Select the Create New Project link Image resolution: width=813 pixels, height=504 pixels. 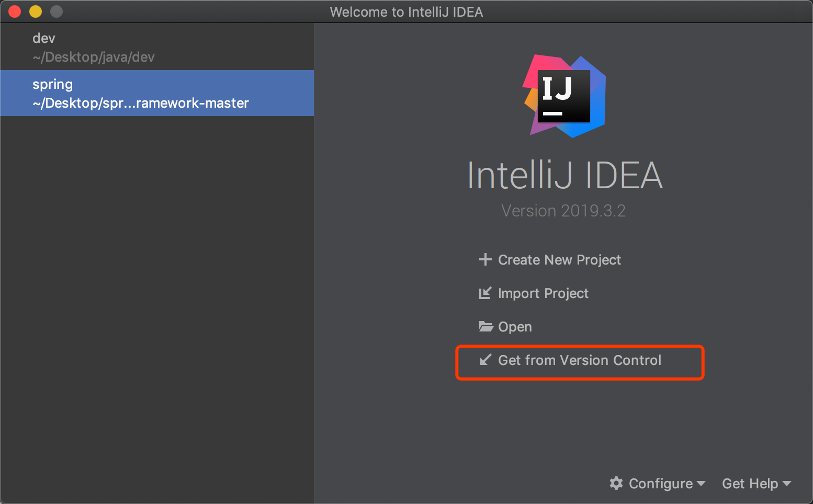559,260
